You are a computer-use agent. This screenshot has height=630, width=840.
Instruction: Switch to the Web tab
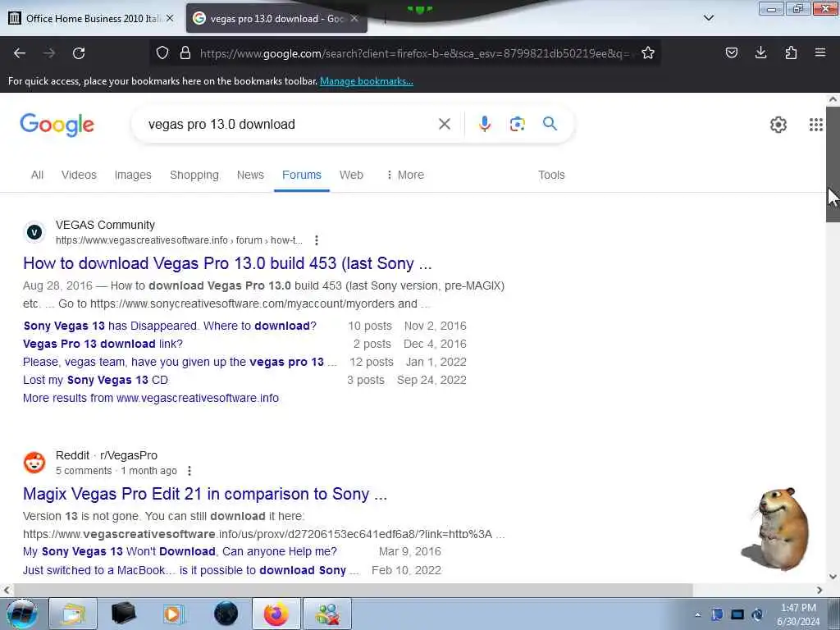click(x=351, y=176)
